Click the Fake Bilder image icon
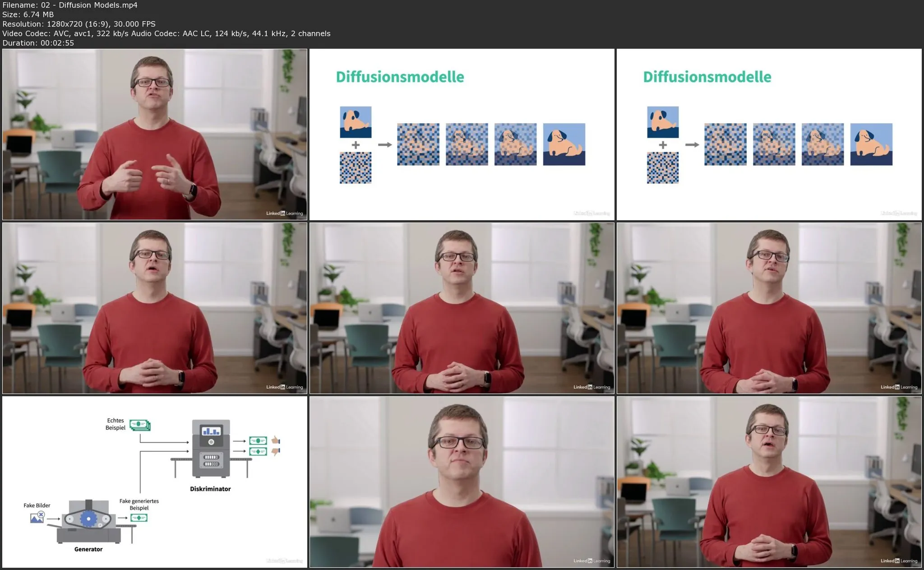The image size is (924, 570). coord(37,517)
